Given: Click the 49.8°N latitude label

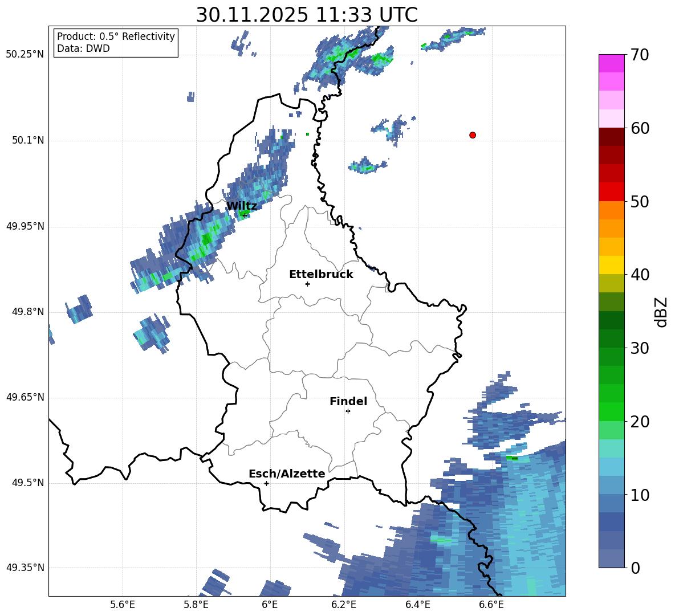Looking at the screenshot, I should (27, 312).
